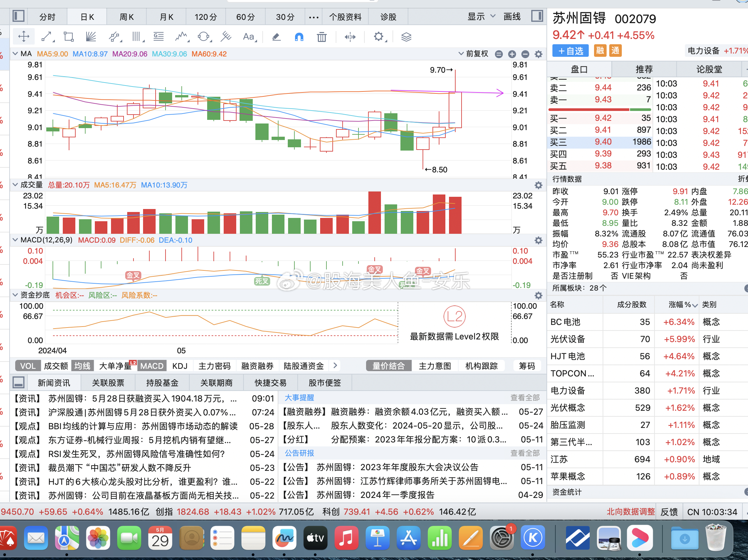Toggle the right sidebar panel icon
Image resolution: width=748 pixels, height=560 pixels.
click(537, 16)
